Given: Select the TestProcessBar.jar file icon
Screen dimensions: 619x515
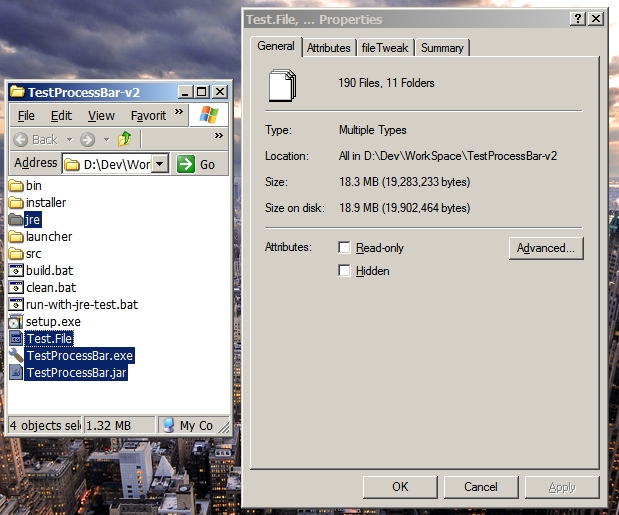Looking at the screenshot, I should point(16,373).
